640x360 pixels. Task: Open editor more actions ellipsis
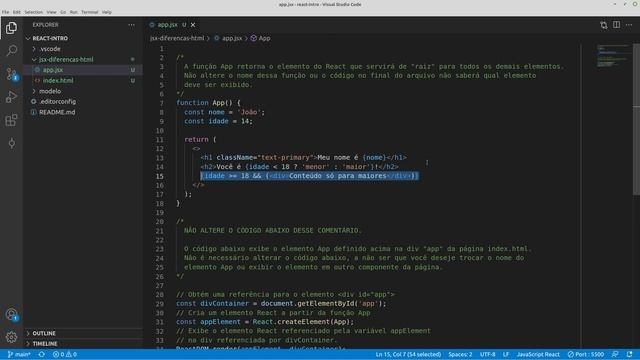pos(629,25)
